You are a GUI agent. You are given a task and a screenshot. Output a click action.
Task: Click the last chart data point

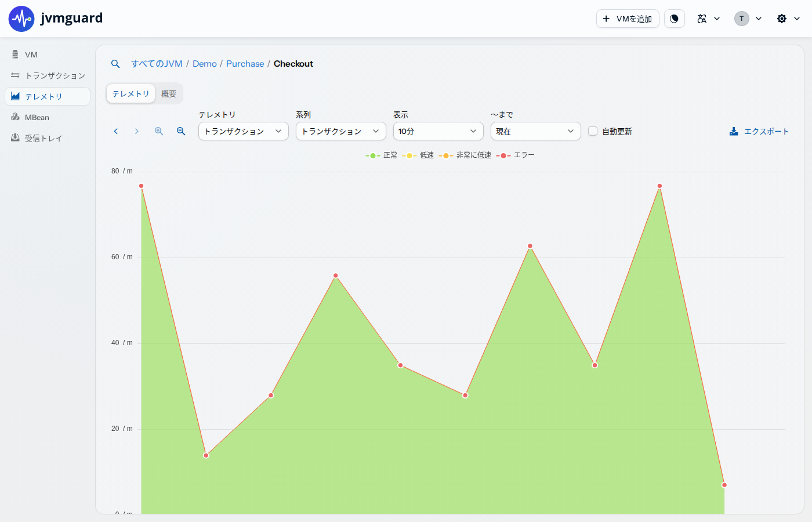(724, 485)
